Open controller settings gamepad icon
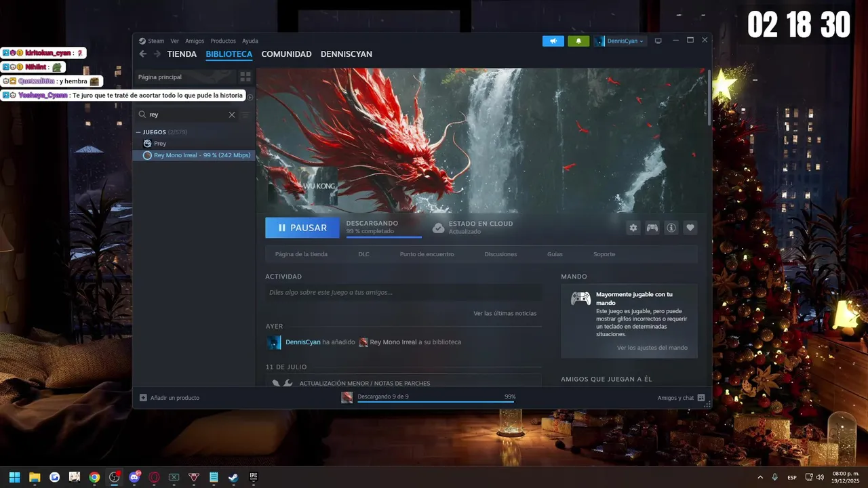The width and height of the screenshot is (868, 488). pyautogui.click(x=652, y=228)
